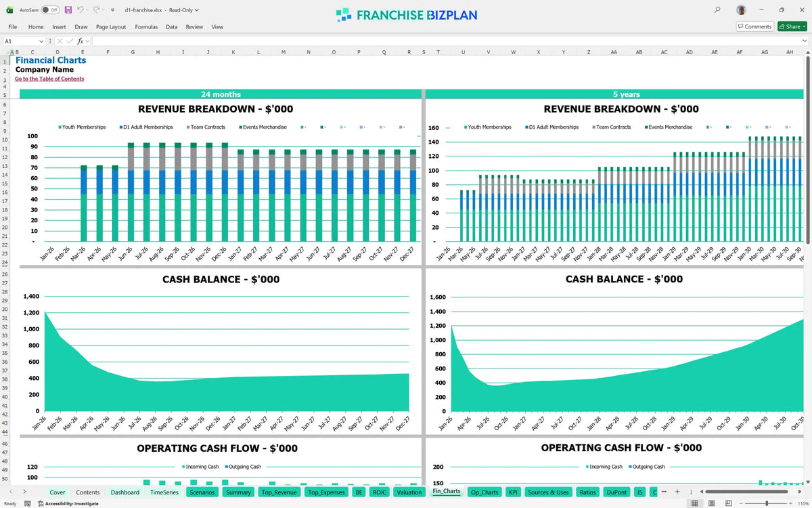
Task: Click Accessibility: Investigate in status bar
Action: point(68,503)
